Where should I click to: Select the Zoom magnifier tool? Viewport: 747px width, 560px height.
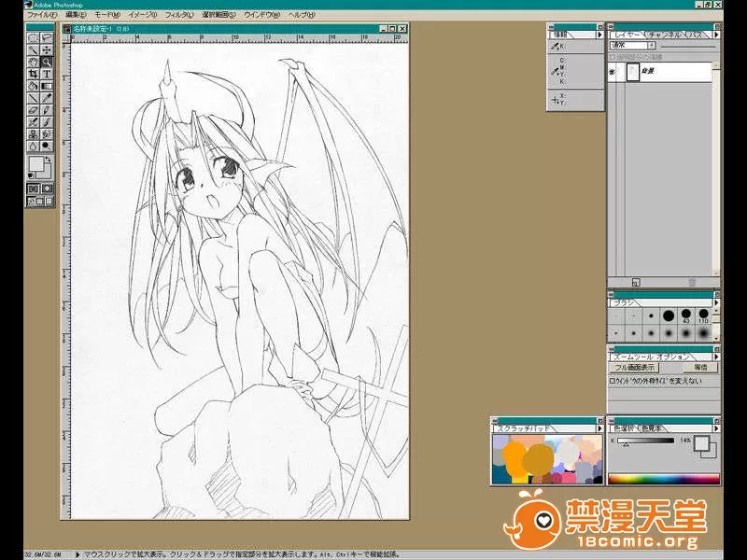(x=46, y=62)
